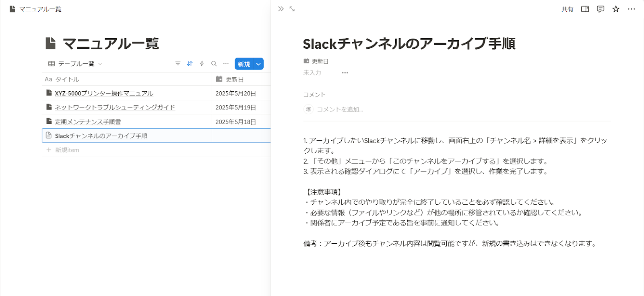Image resolution: width=644 pixels, height=296 pixels.
Task: Open the page in full screen
Action: [292, 9]
